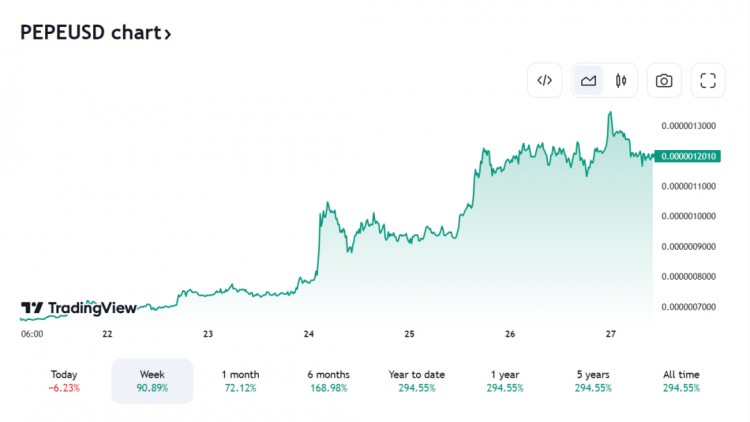Select the Today time range
This screenshot has width=750, height=422.
64,381
